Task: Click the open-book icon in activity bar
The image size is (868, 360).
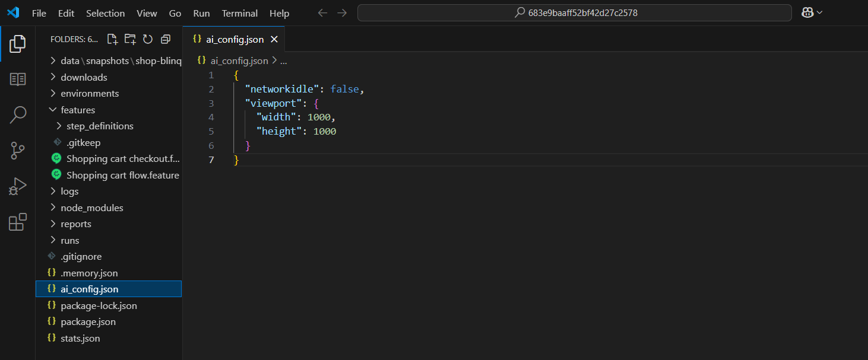Action: (x=18, y=79)
